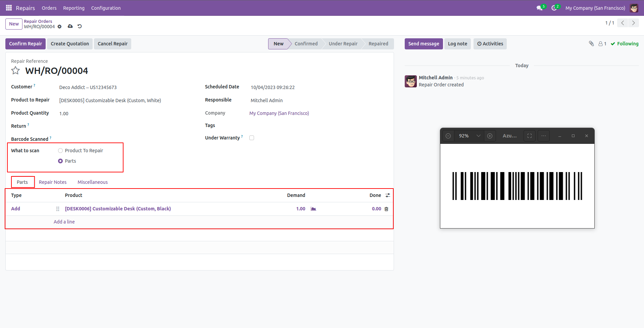Grab the drag handle on DESK0006 row
Viewport: 644px width, 328px height.
coord(58,209)
